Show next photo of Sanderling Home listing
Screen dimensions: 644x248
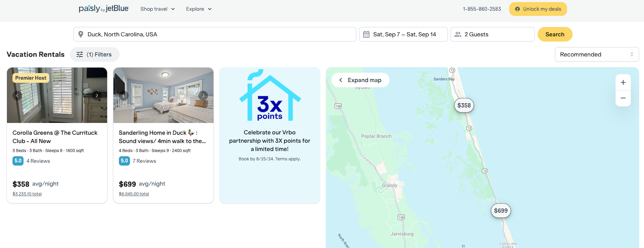(203, 95)
